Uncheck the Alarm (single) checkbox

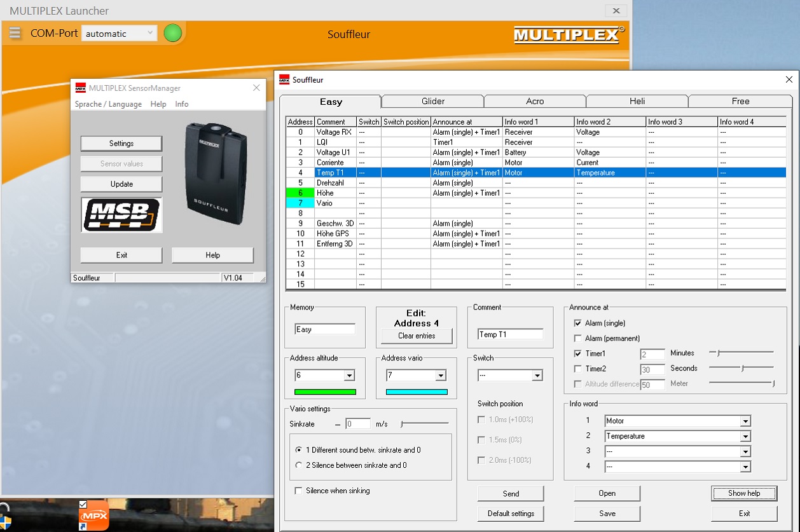tap(577, 324)
